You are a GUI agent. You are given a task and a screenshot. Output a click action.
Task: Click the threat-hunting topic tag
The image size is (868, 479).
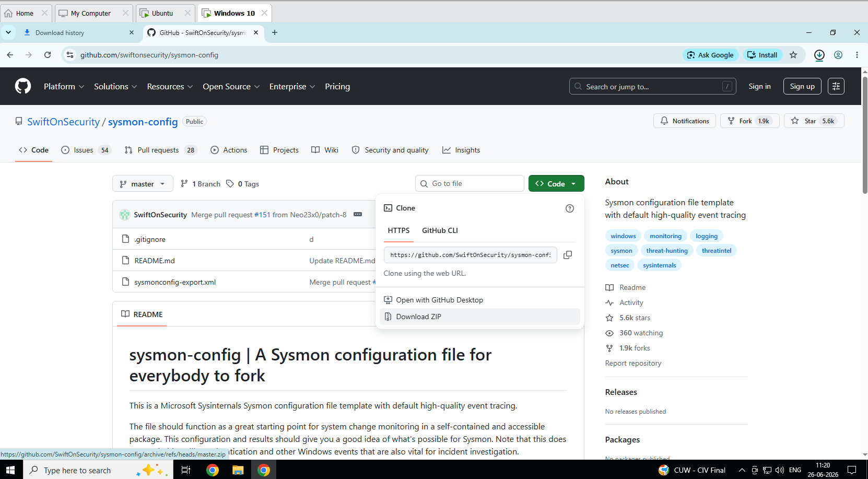667,251
